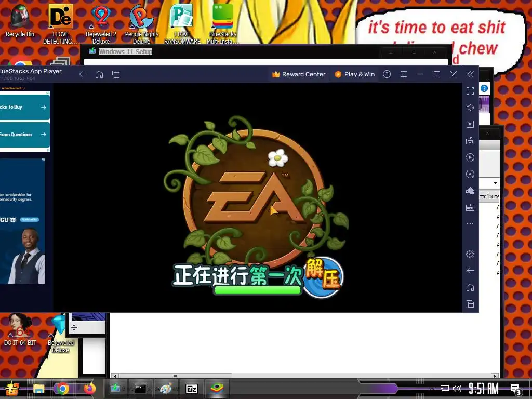This screenshot has width=532, height=399.
Task: Switch to the Command Prompt taskbar item
Action: 140,389
